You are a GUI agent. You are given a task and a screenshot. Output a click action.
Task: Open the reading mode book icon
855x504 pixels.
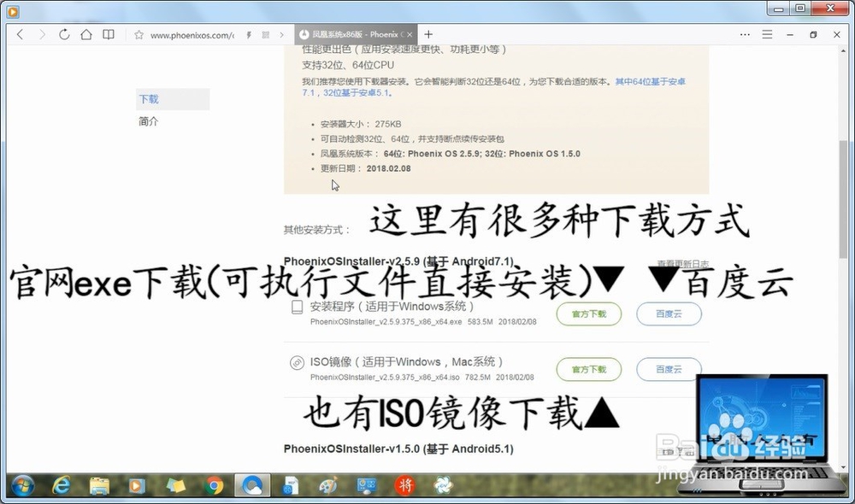click(109, 35)
